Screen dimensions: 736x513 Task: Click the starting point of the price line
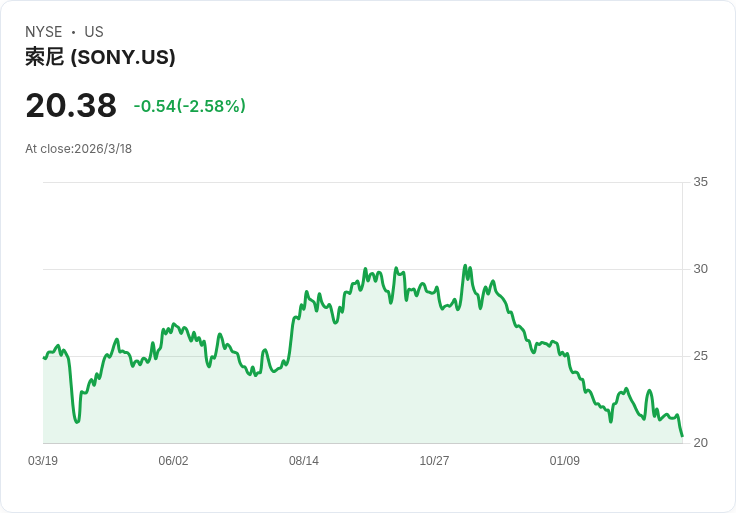pos(44,358)
